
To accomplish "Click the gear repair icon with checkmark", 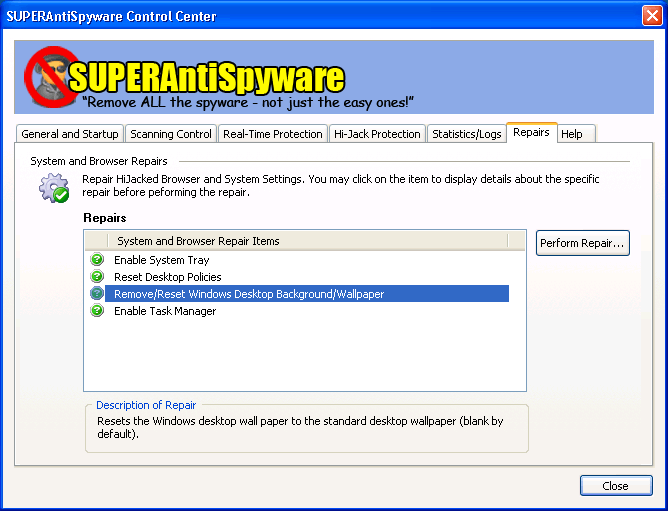I will point(53,188).
